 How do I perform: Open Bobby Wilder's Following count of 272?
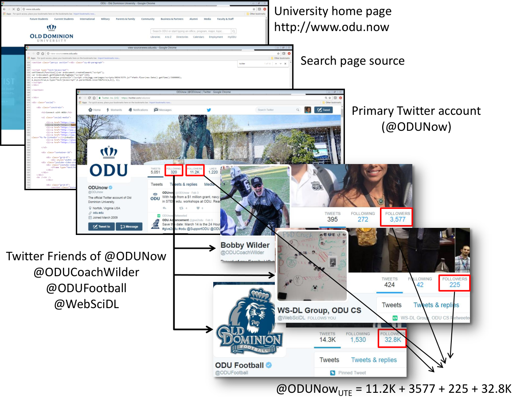click(363, 216)
